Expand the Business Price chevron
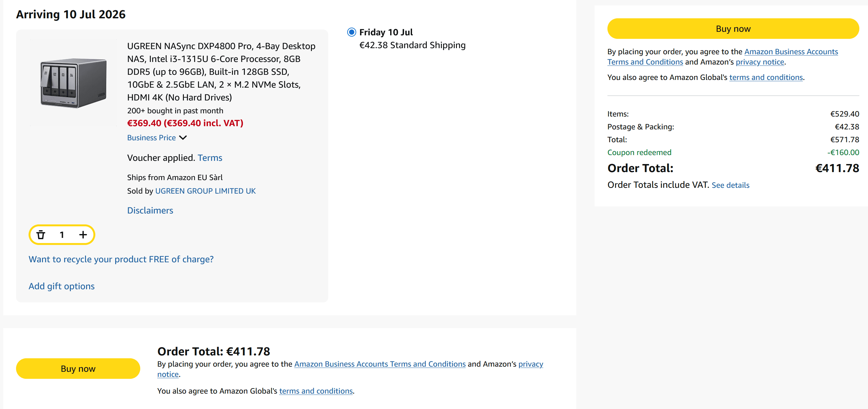Screen dimensions: 868x409 (x=183, y=138)
